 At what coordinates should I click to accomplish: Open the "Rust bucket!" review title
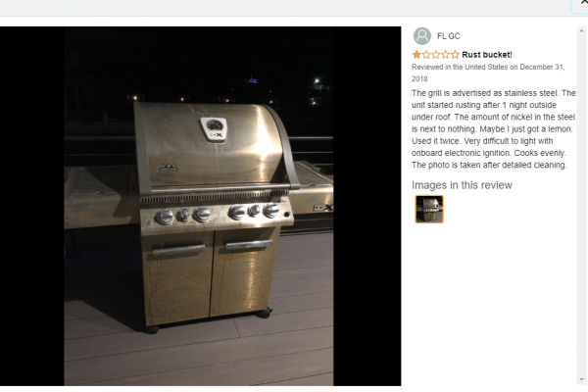click(x=487, y=55)
